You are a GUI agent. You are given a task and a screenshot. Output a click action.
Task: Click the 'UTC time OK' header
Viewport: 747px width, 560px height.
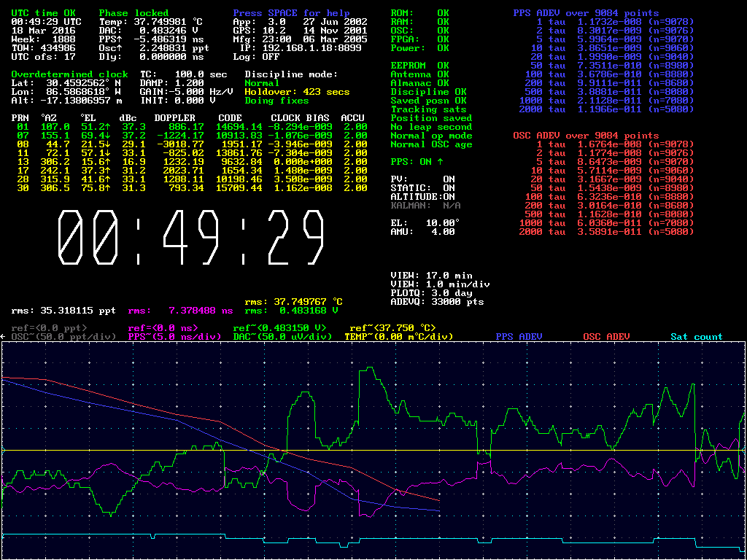[43, 13]
